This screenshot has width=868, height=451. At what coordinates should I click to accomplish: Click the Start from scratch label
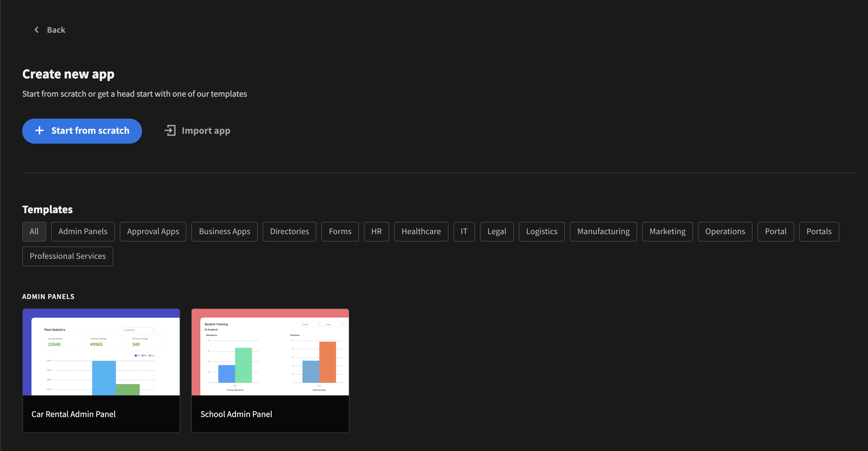click(90, 131)
